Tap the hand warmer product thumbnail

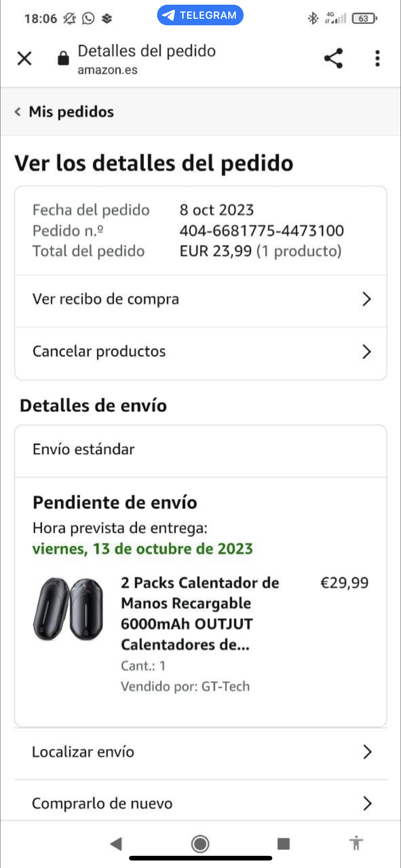click(x=68, y=609)
